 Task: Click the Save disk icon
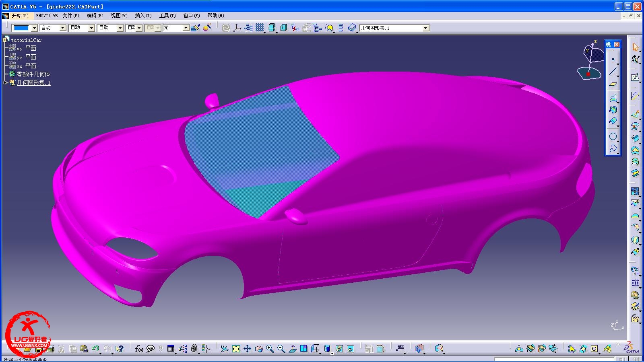pyautogui.click(x=39, y=349)
